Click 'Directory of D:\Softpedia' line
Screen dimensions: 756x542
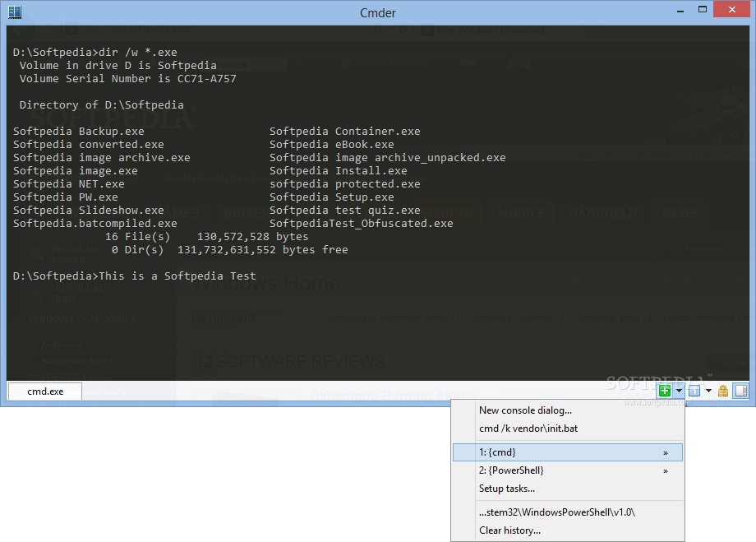coord(101,104)
